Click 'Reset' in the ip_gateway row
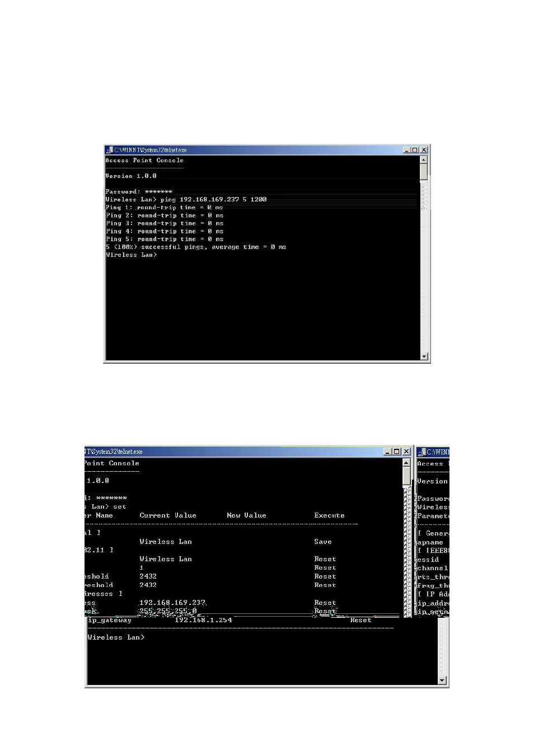This screenshot has height=756, width=534. (x=361, y=620)
